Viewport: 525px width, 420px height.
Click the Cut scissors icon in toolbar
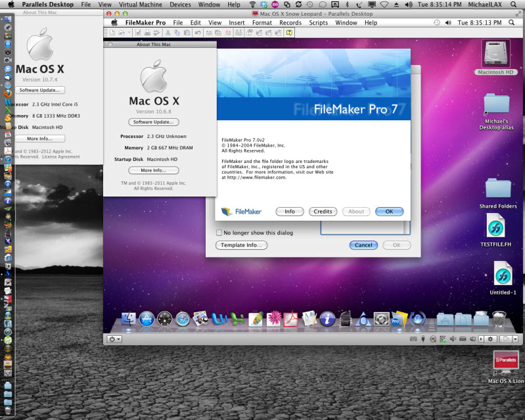pos(168,32)
